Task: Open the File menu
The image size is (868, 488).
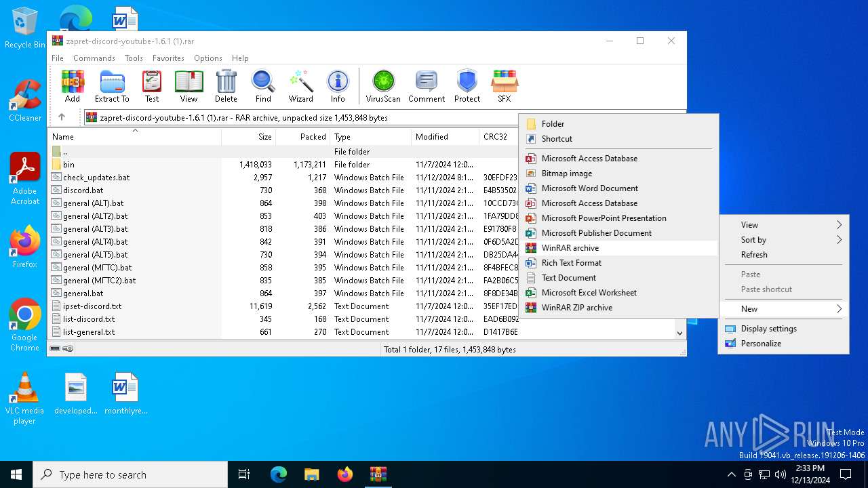Action: tap(58, 58)
